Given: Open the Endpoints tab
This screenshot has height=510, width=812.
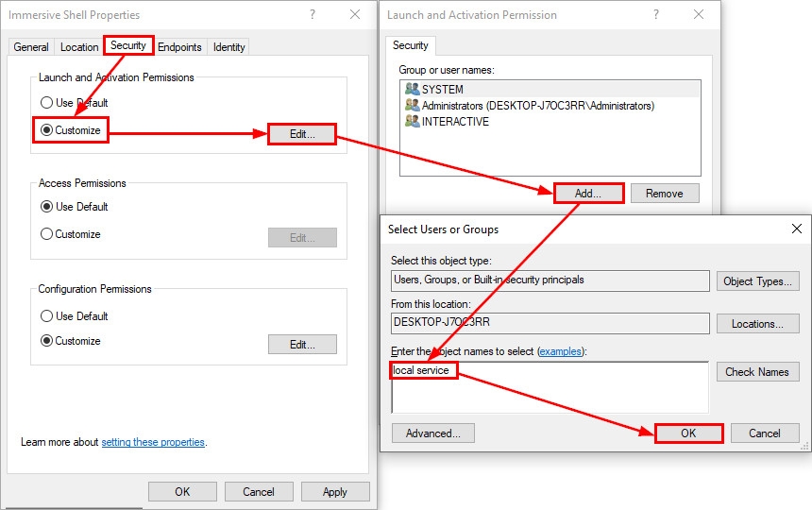Looking at the screenshot, I should (179, 47).
